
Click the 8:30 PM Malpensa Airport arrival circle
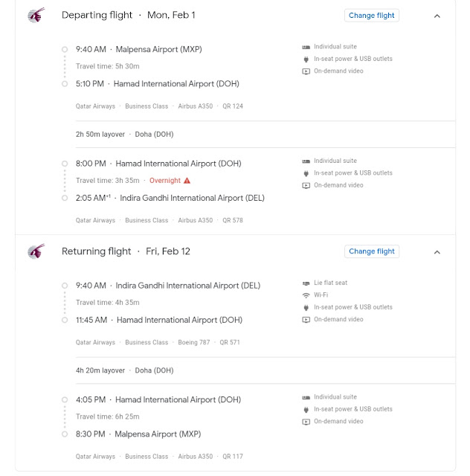pyautogui.click(x=65, y=434)
